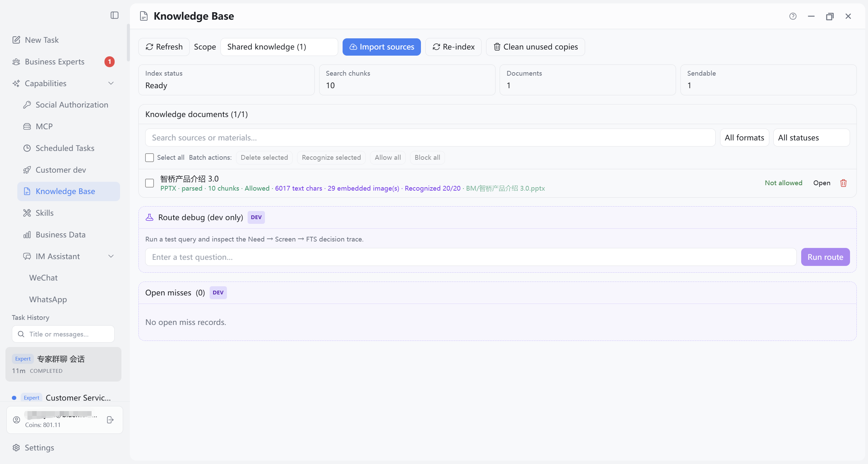Click Block all batch action

pyautogui.click(x=427, y=157)
